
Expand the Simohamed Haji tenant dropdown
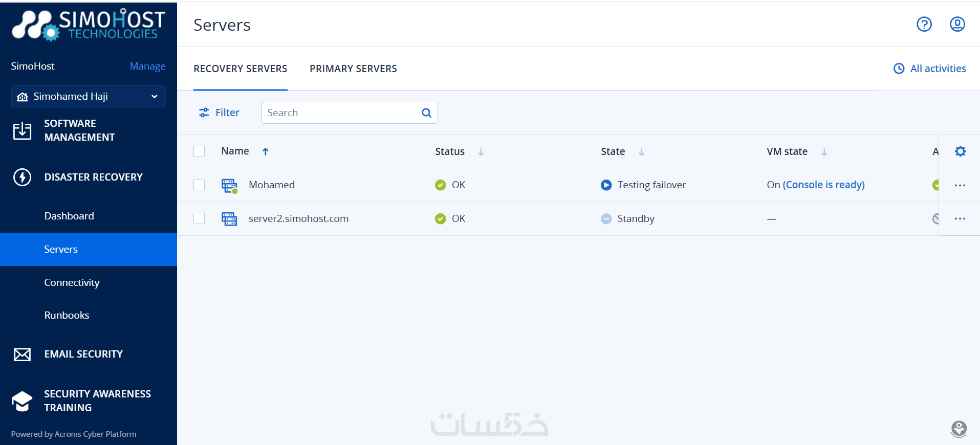point(89,97)
